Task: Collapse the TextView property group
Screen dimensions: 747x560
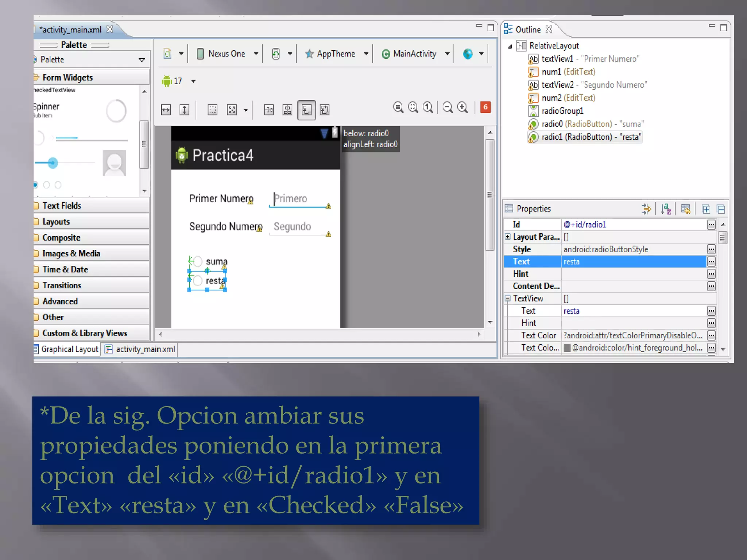Action: coord(508,298)
